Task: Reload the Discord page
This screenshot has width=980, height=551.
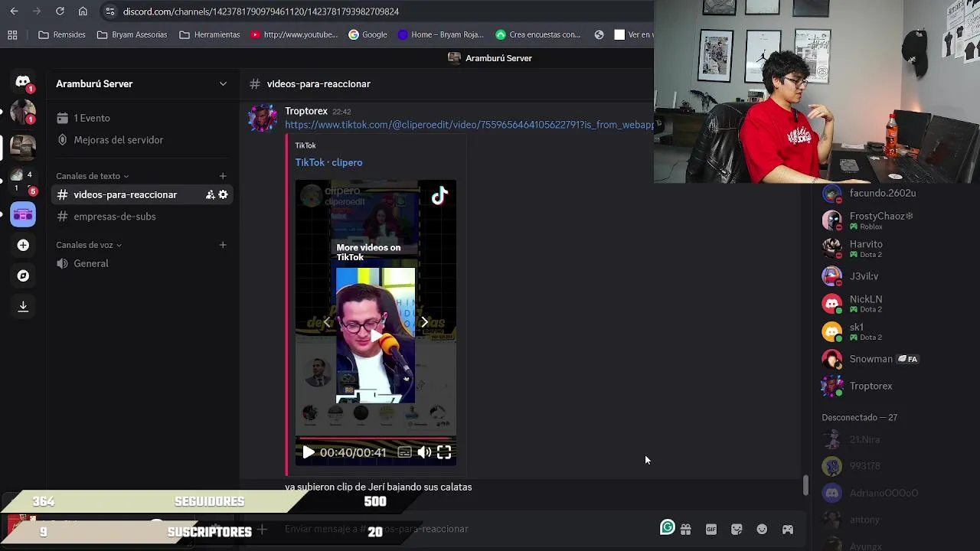Action: 60,11
